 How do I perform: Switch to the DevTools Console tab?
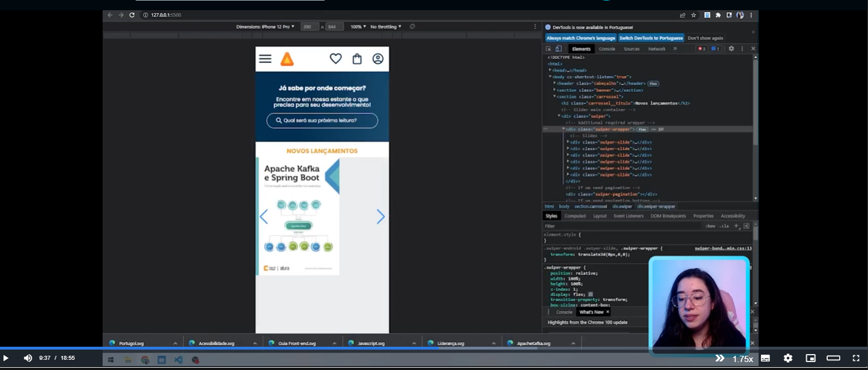pyautogui.click(x=607, y=49)
